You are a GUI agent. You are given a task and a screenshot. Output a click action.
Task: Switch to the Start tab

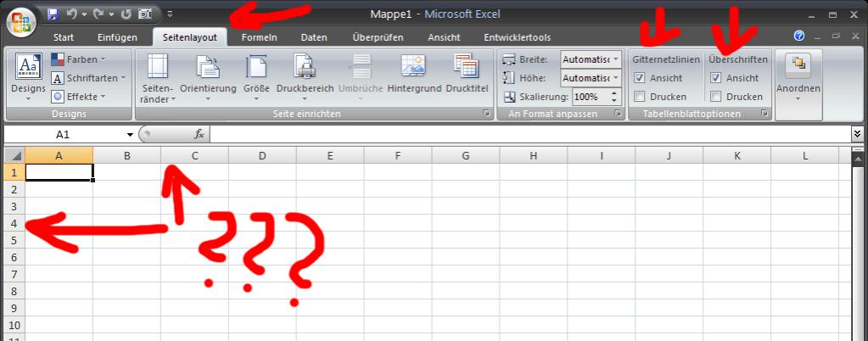(64, 37)
